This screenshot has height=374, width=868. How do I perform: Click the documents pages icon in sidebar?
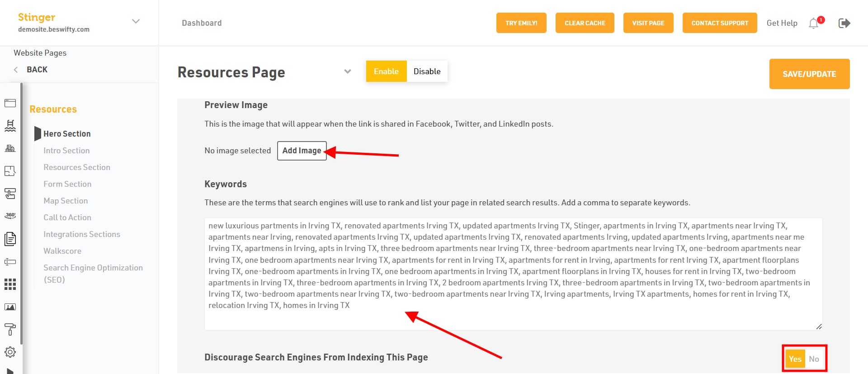pos(10,239)
